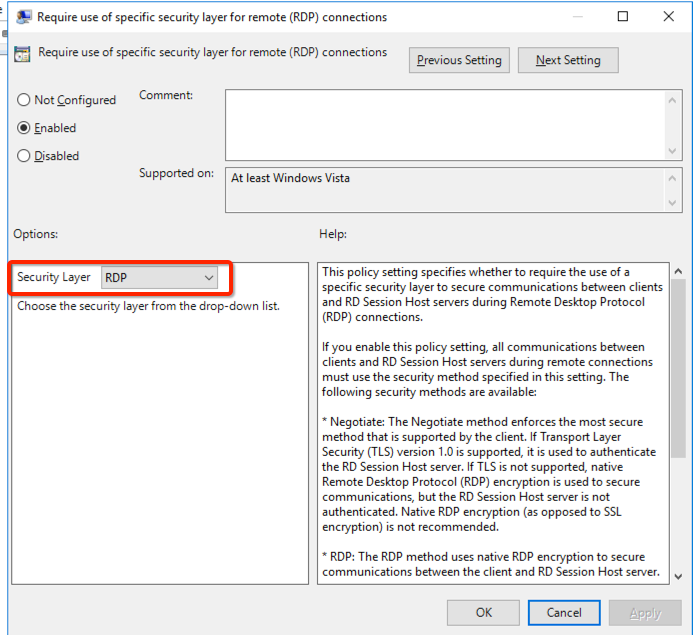
Task: Click the Supported on text field
Action: coord(445,190)
